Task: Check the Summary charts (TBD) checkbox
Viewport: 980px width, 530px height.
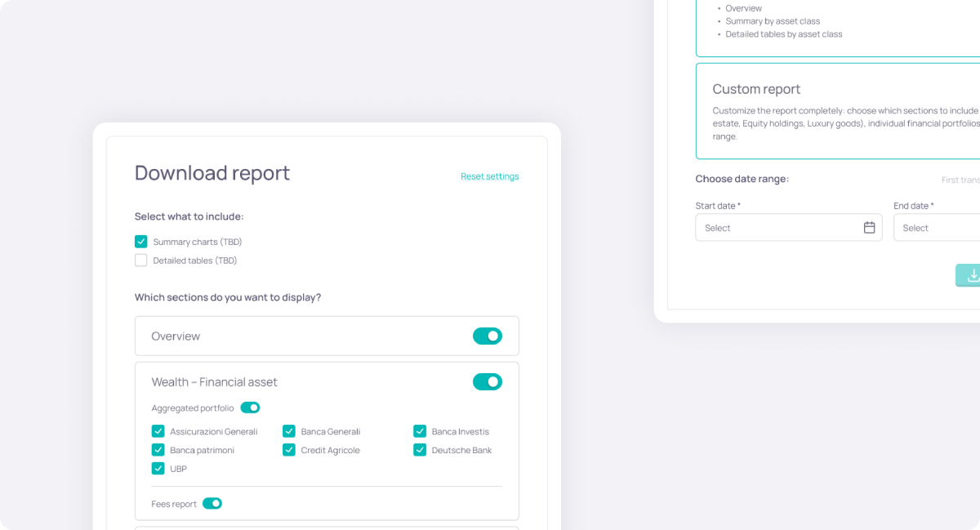Action: 141,242
